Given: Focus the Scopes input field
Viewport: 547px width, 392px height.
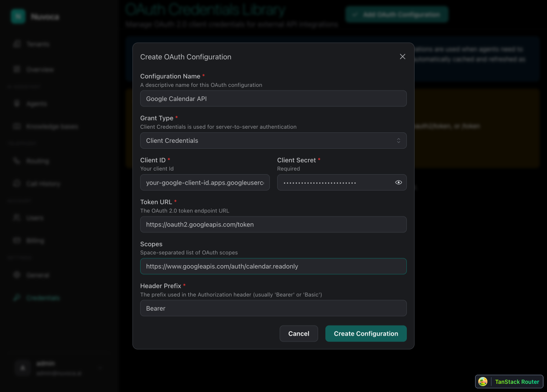Looking at the screenshot, I should pyautogui.click(x=273, y=266).
